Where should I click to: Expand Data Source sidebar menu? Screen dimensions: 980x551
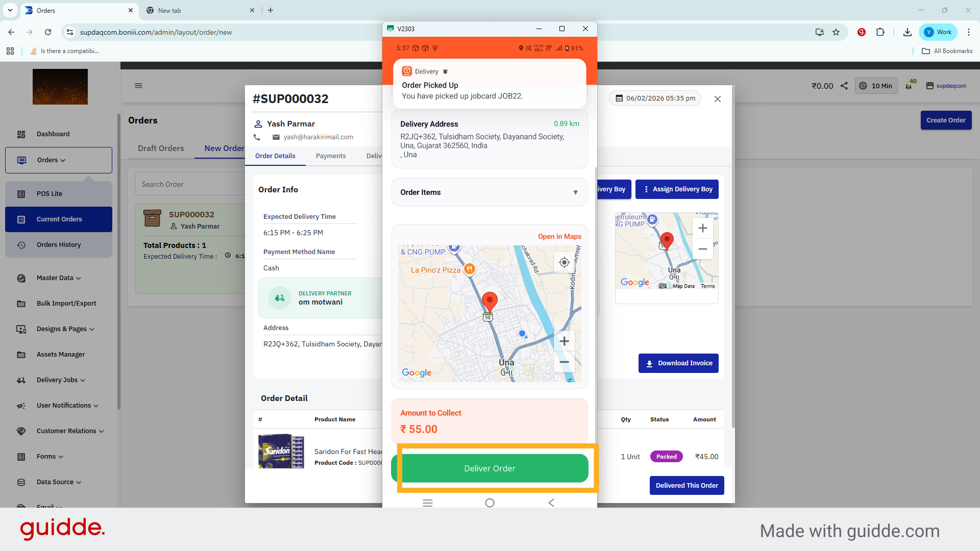(x=59, y=482)
